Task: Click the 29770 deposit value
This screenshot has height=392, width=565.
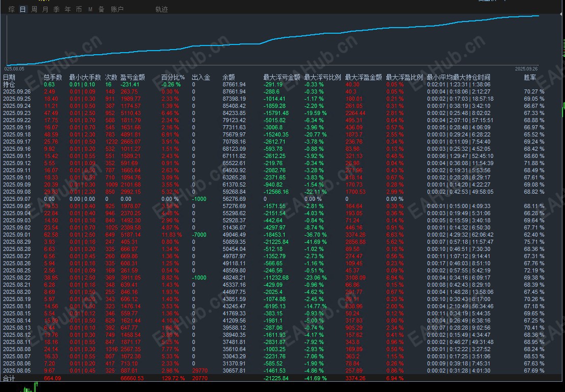Action: tap(200, 371)
